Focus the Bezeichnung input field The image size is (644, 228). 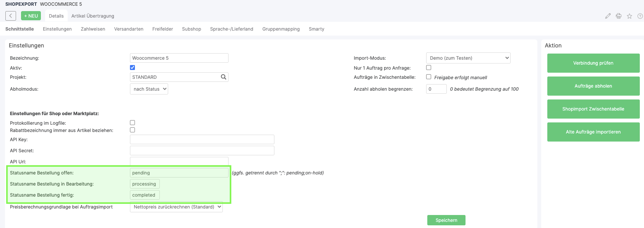pyautogui.click(x=179, y=58)
